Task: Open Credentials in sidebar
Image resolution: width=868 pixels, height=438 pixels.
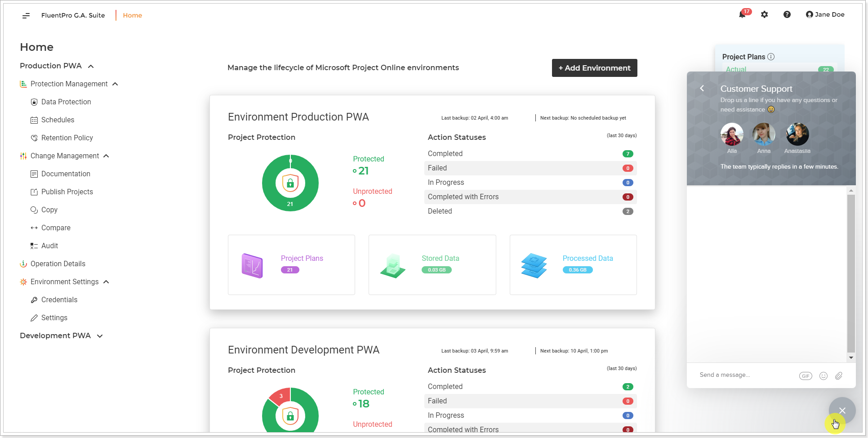Action: pyautogui.click(x=54, y=300)
